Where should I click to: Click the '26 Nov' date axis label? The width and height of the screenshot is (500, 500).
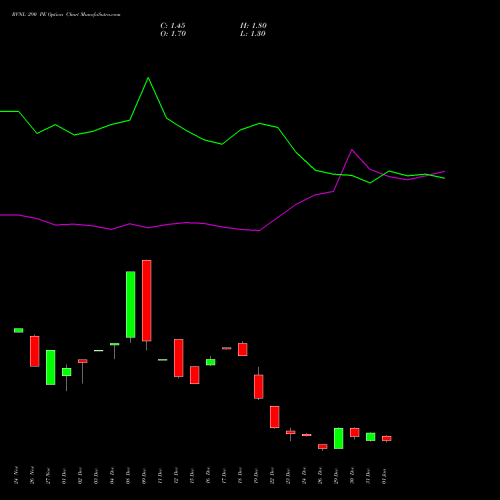(32, 475)
